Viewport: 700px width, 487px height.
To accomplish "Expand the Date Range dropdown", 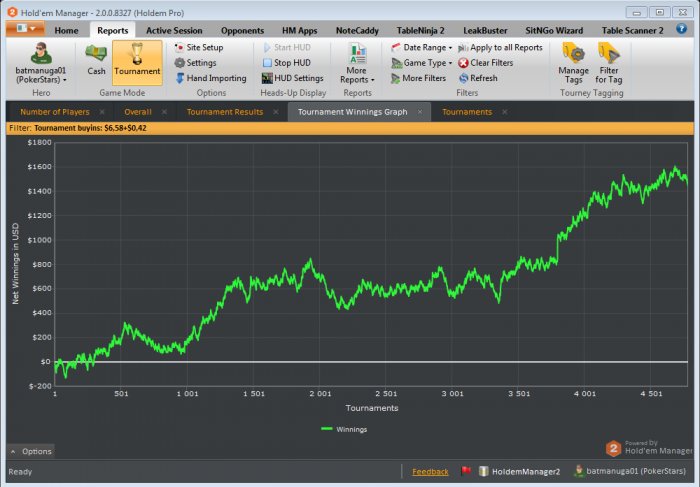I will click(x=426, y=47).
